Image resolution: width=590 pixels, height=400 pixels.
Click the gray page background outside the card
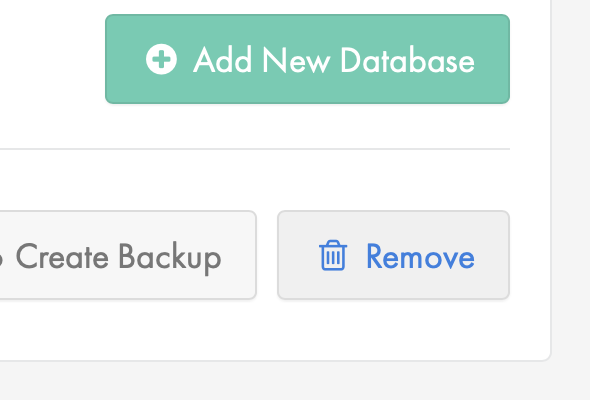571,188
